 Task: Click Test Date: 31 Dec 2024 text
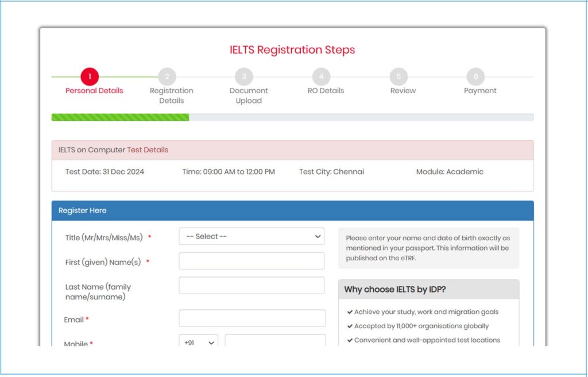pos(105,172)
